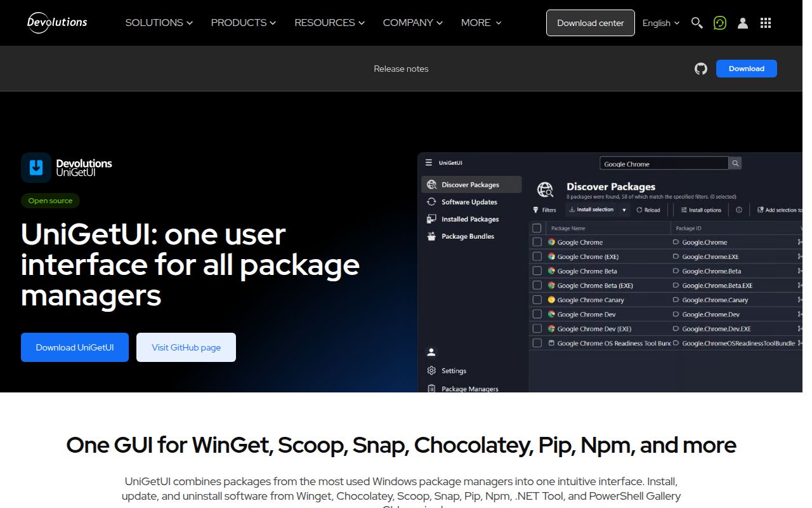Click the Download UniGetUI button
This screenshot has height=508, width=812.
click(75, 347)
